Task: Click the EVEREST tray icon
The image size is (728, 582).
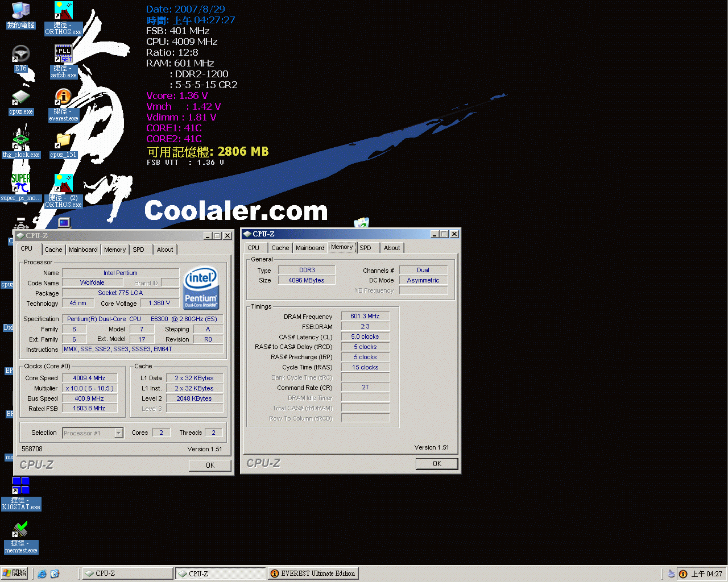Action: click(683, 574)
